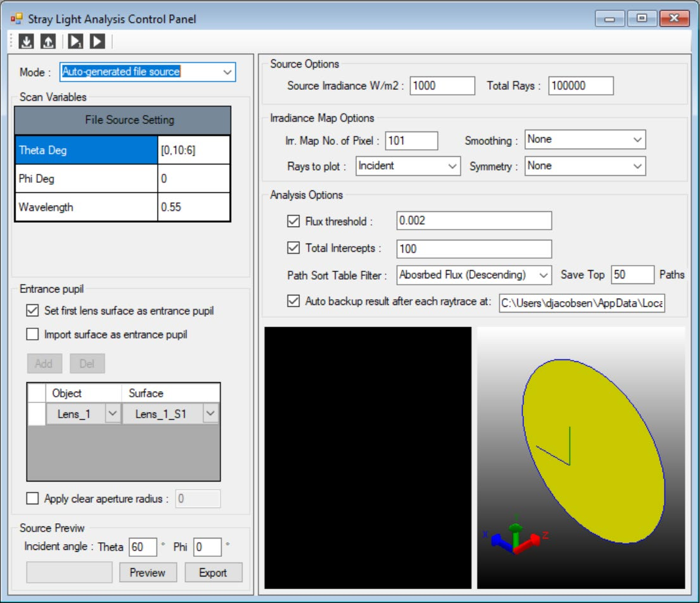
Task: Toggle 'Set first lens surface as entrance pupil'
Action: (33, 311)
